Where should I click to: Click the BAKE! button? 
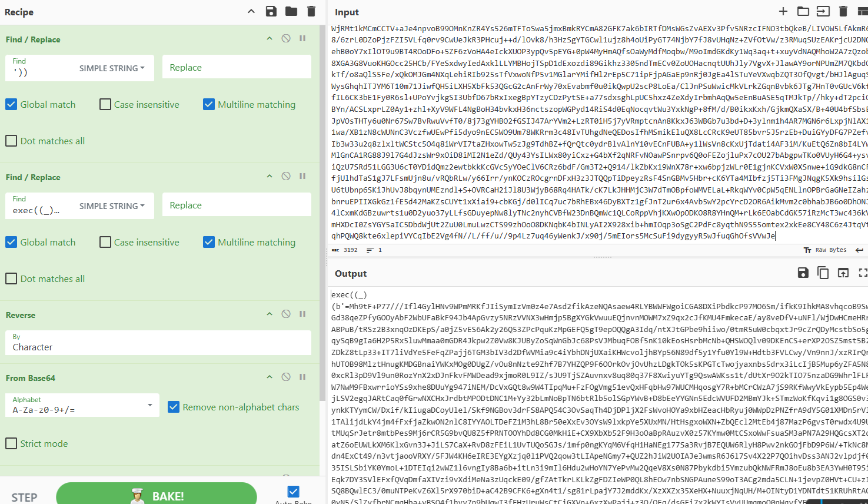point(157,496)
